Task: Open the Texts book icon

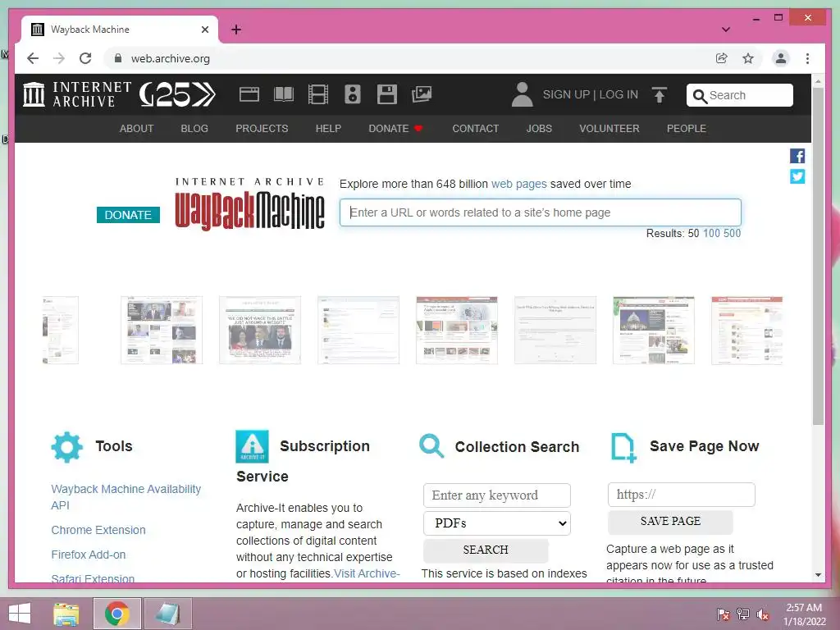Action: [283, 94]
